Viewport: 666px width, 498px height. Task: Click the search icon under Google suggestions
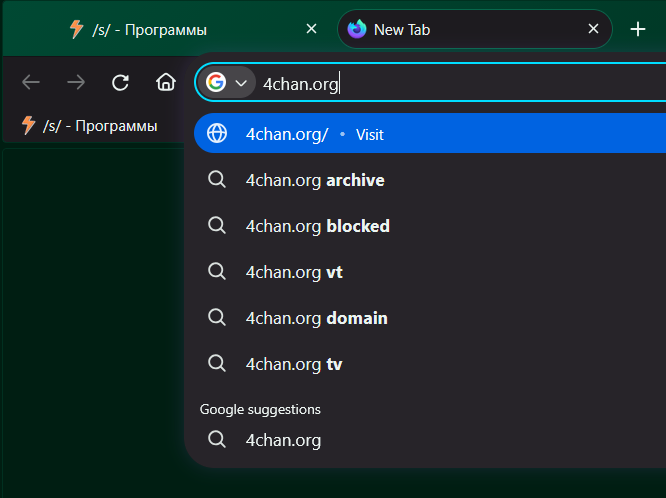click(217, 439)
